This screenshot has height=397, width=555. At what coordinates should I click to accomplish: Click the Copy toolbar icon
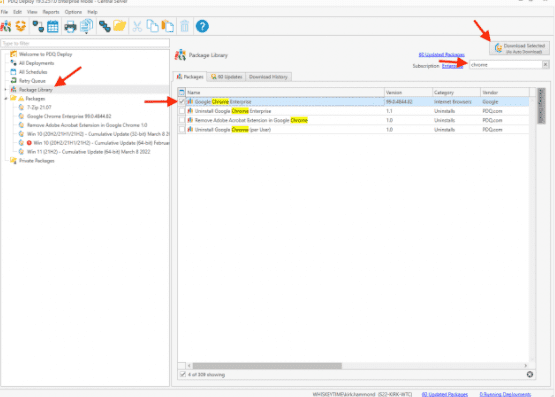(152, 26)
